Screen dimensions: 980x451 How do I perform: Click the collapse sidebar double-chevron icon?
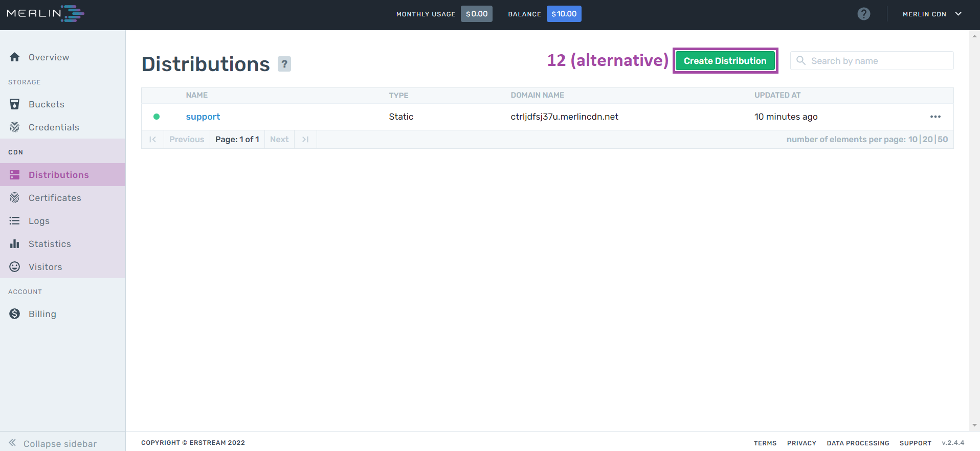(x=12, y=443)
